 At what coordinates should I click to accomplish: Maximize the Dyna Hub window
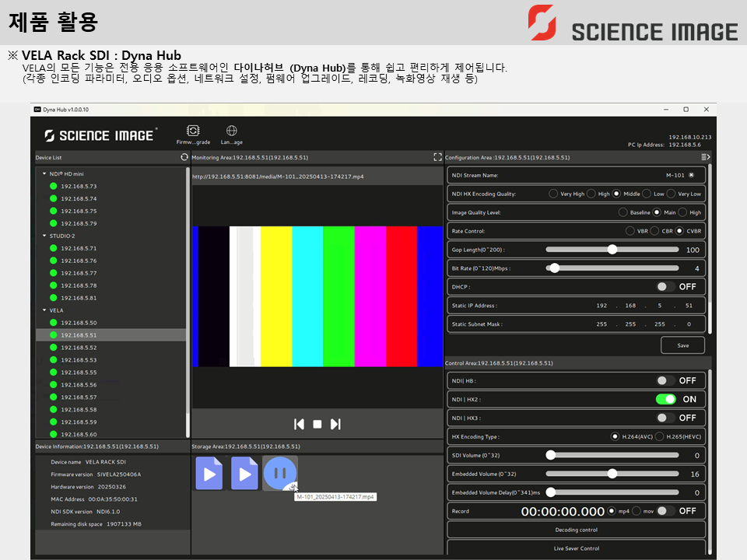pos(686,110)
